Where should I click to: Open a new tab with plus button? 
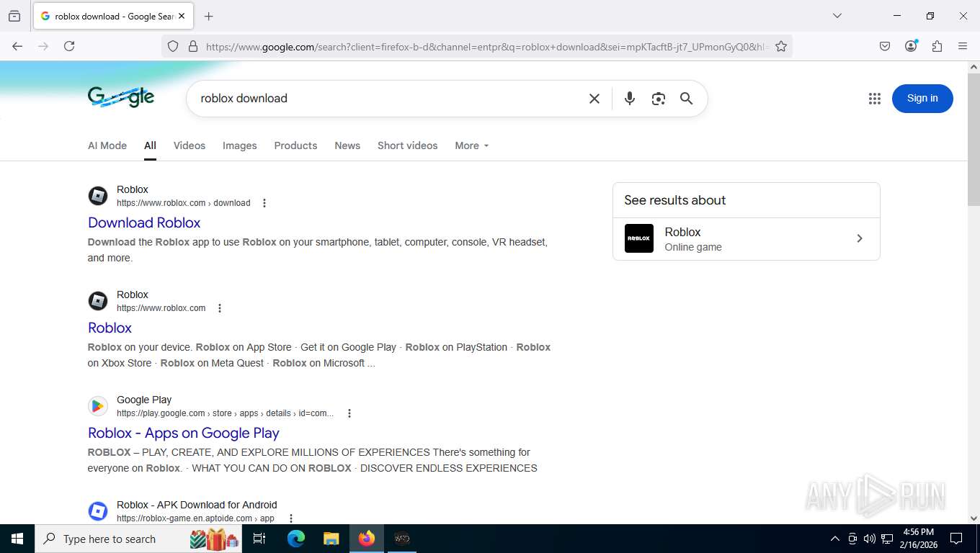click(209, 16)
